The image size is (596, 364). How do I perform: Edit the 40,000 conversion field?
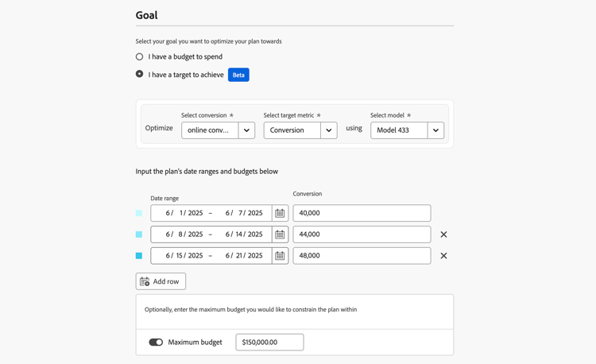click(x=362, y=213)
